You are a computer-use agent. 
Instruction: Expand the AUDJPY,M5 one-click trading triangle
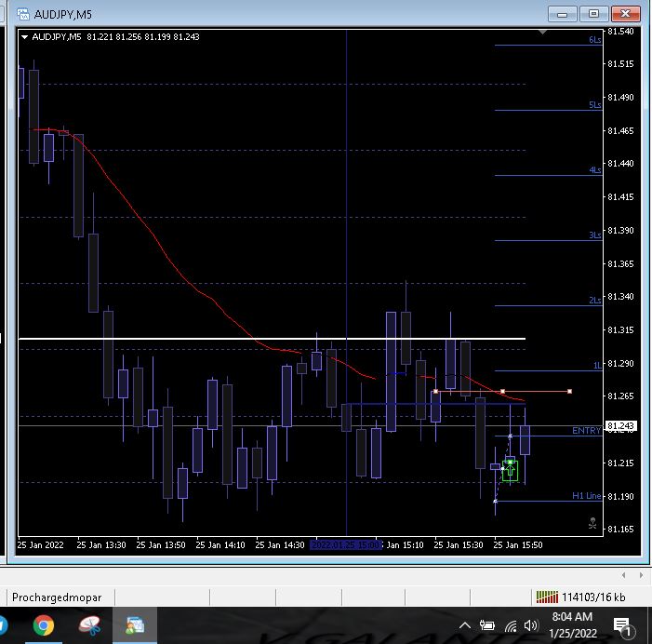[24, 37]
